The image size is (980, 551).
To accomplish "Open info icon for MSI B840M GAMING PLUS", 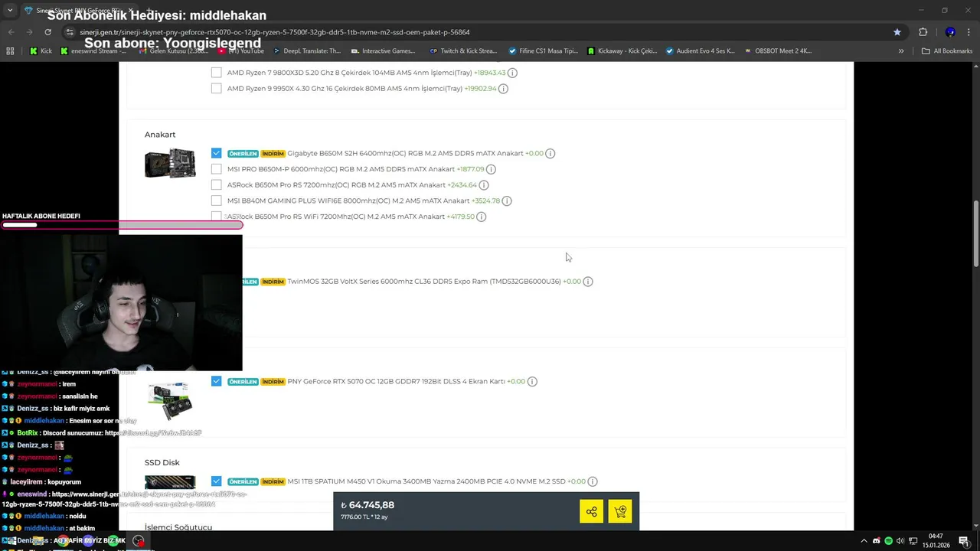I will click(507, 201).
